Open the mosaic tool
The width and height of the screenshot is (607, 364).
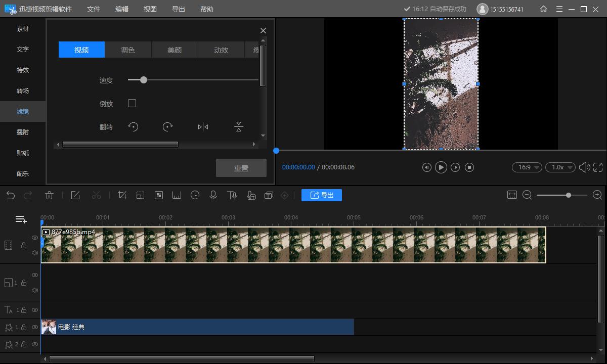[159, 195]
